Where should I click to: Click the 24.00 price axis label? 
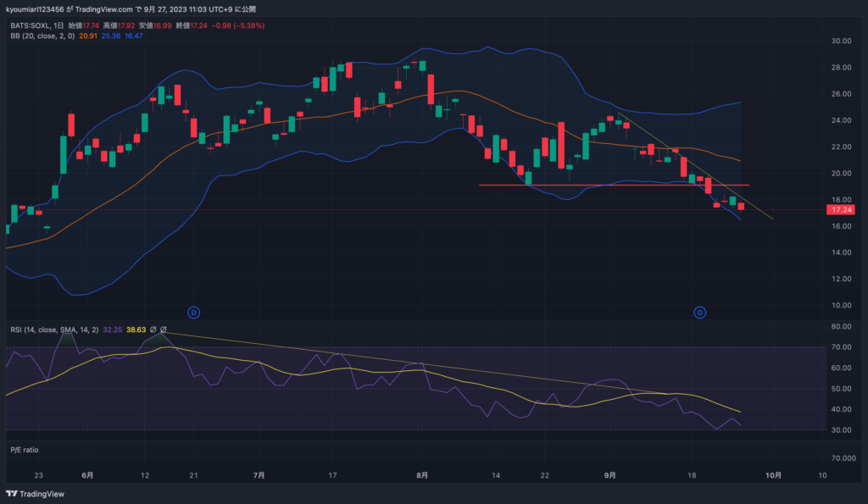[841, 120]
